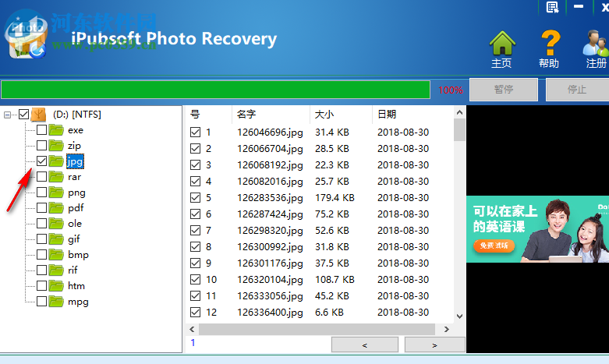609x364 pixels.
Task: Check the exe folder checkbox
Action: (41, 129)
